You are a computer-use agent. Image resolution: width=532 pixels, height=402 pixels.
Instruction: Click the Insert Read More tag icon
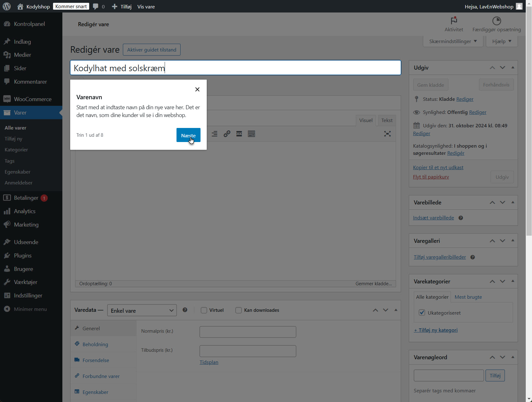click(239, 134)
